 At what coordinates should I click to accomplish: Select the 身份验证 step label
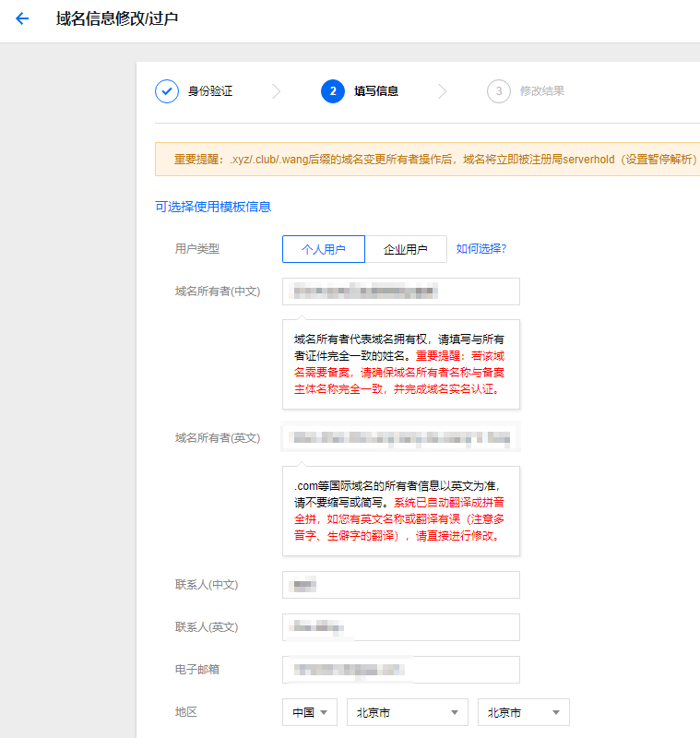(210, 91)
